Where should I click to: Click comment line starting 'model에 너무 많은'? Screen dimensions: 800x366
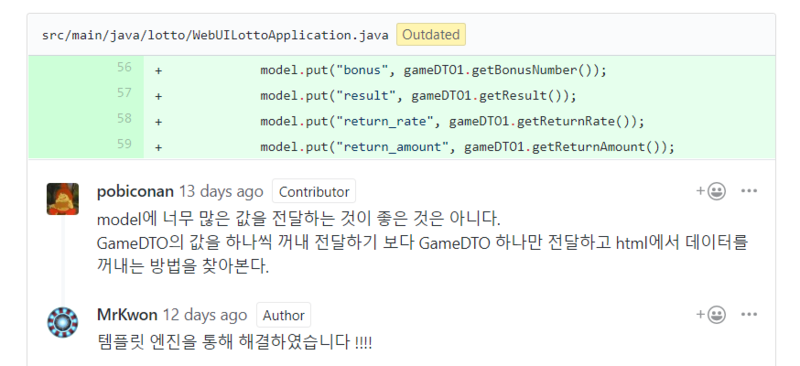[299, 219]
